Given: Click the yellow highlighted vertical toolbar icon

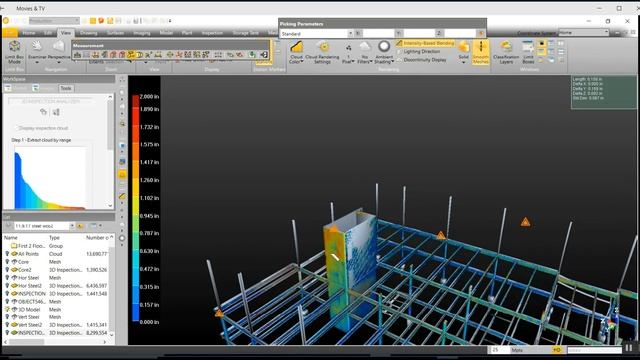Looking at the screenshot, I should tap(122, 174).
